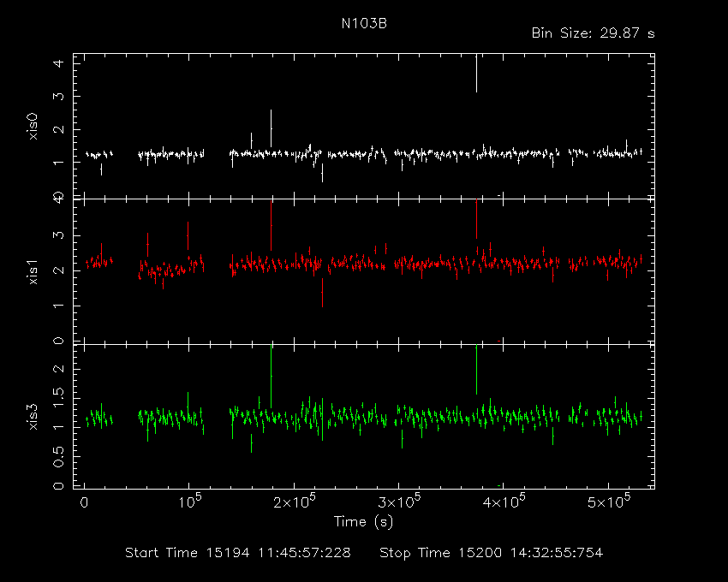Click the tallest white xis0 spike near 3.7×10⁵
The width and height of the screenshot is (728, 582).
(x=476, y=74)
